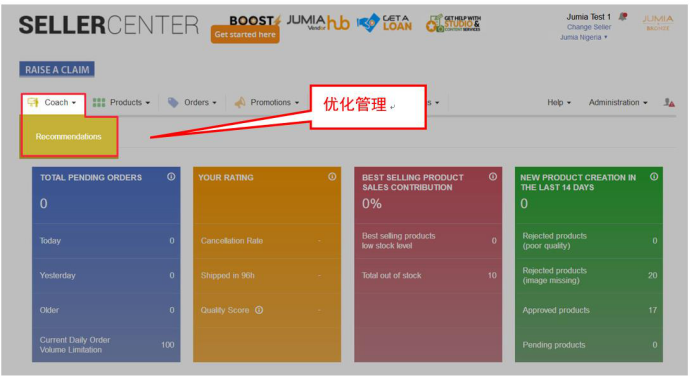Click the Total out of stock row
The image size is (692, 378).
point(428,276)
